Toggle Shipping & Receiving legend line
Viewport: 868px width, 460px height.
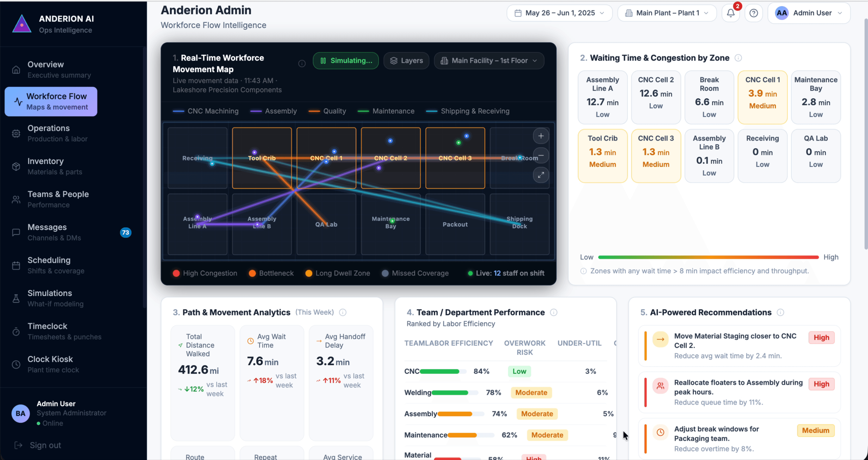468,111
